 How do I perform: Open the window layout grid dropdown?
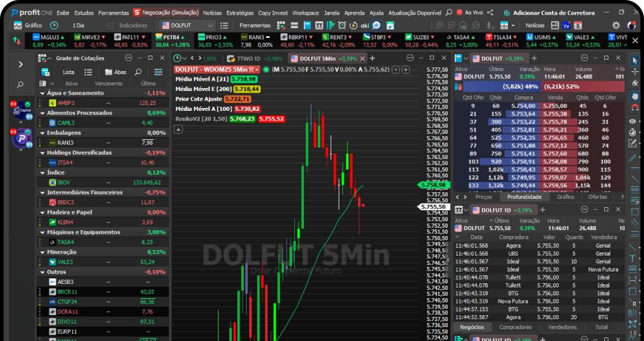point(507,25)
